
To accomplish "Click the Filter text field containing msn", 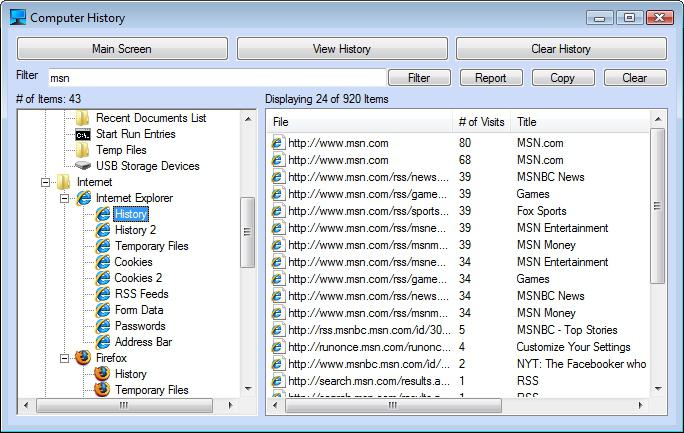I will coord(217,78).
